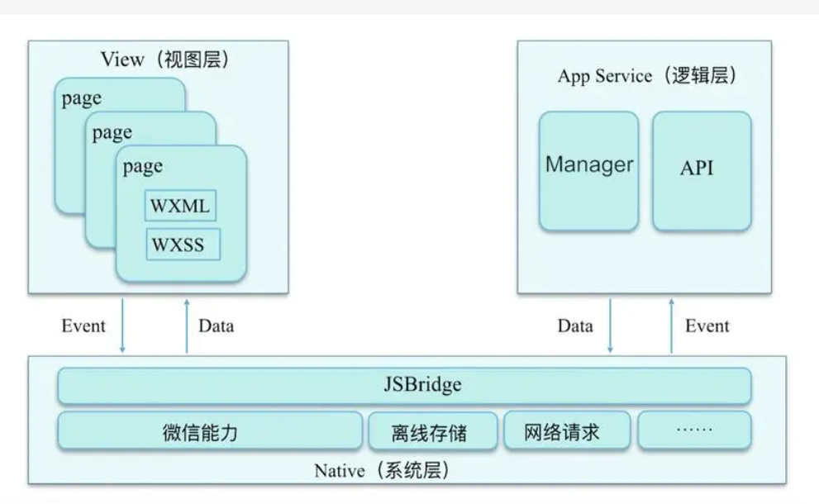Viewport: 819px width, 504px height.
Task: Click the "Event" label below App Service
Action: click(x=707, y=326)
